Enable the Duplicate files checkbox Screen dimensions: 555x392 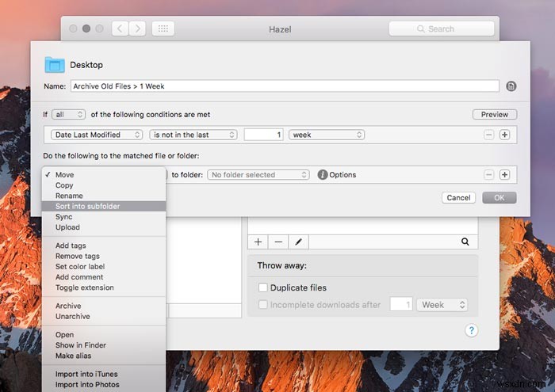(262, 287)
